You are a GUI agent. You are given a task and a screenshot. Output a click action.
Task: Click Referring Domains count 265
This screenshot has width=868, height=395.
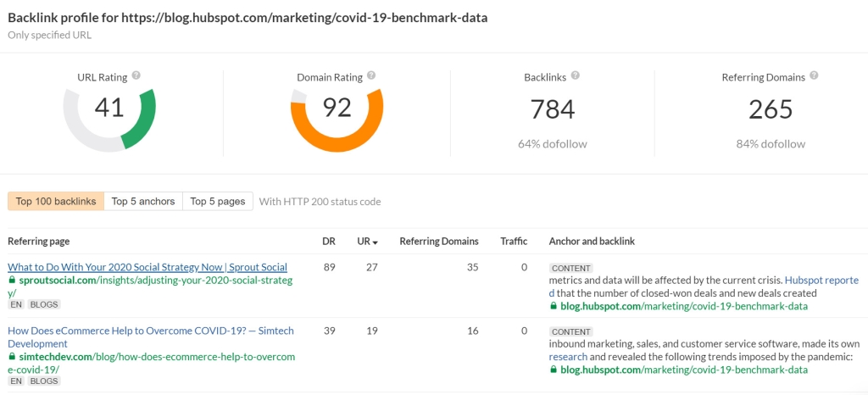(x=771, y=109)
